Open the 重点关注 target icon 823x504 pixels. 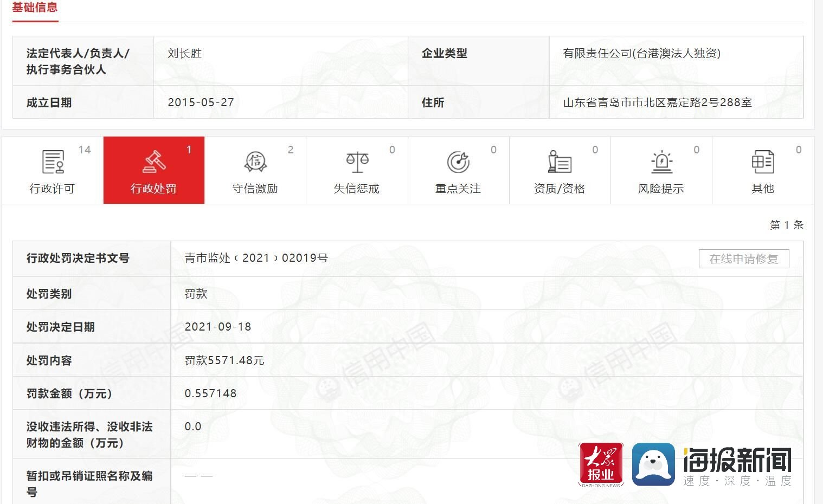[458, 161]
